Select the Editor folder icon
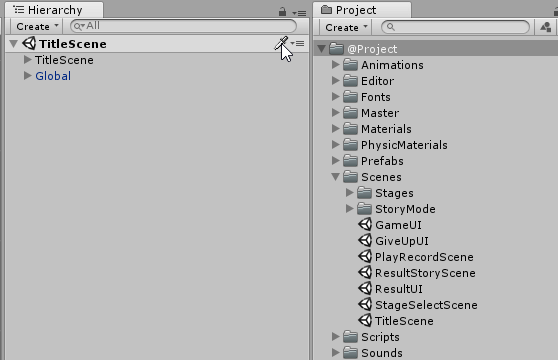 [351, 81]
